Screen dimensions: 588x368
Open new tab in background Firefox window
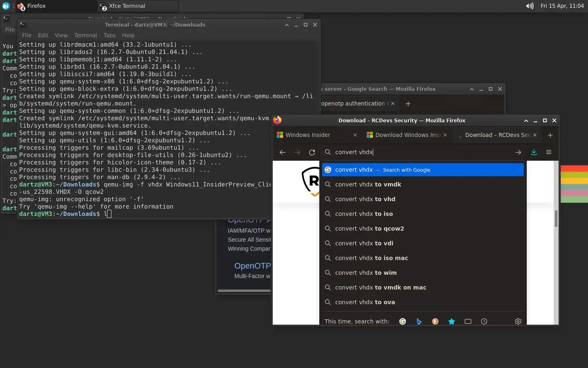(408, 103)
